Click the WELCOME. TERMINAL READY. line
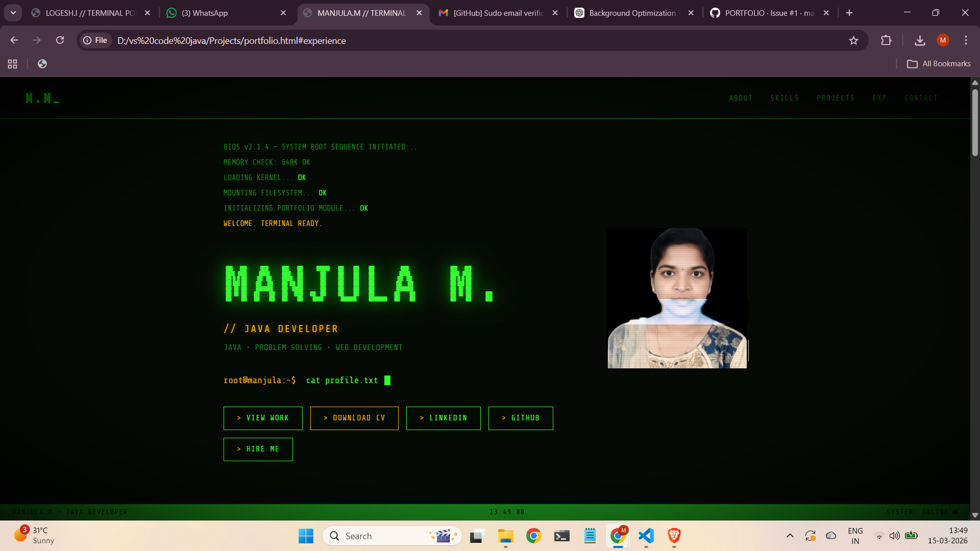This screenshot has height=551, width=980. click(273, 223)
